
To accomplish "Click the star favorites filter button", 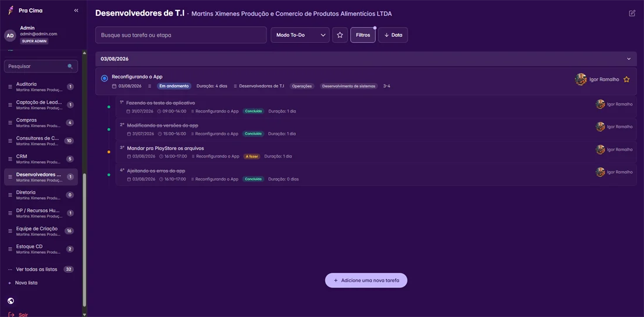I will (340, 35).
